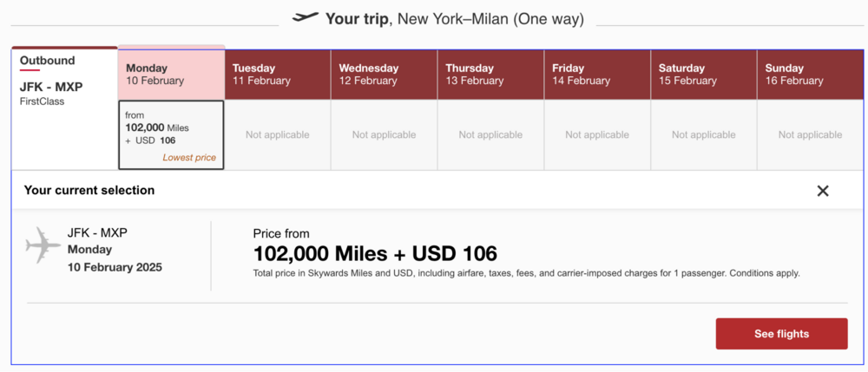The width and height of the screenshot is (868, 372).
Task: Close the current selection panel
Action: coord(823,191)
